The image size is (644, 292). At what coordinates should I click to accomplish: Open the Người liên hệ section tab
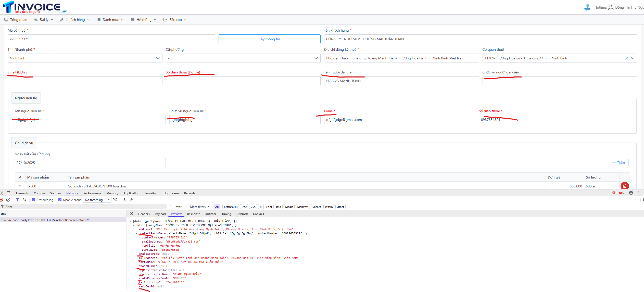26,98
